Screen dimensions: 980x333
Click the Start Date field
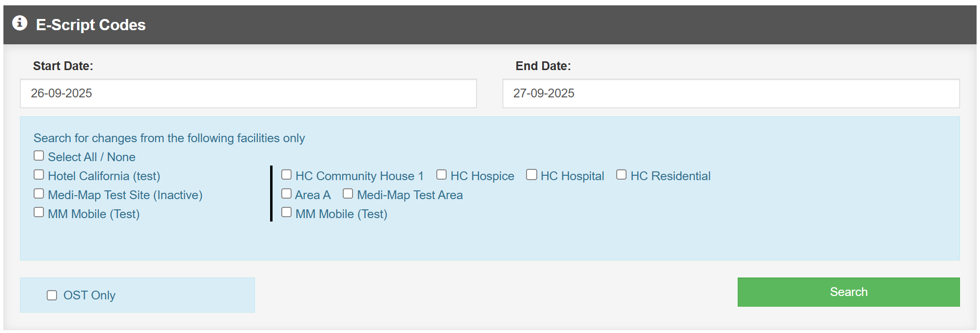[248, 93]
